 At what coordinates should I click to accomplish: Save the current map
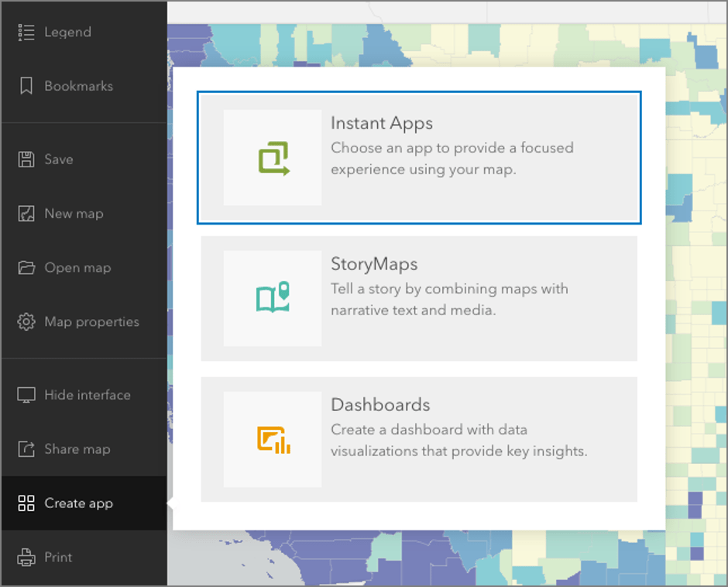(60, 160)
